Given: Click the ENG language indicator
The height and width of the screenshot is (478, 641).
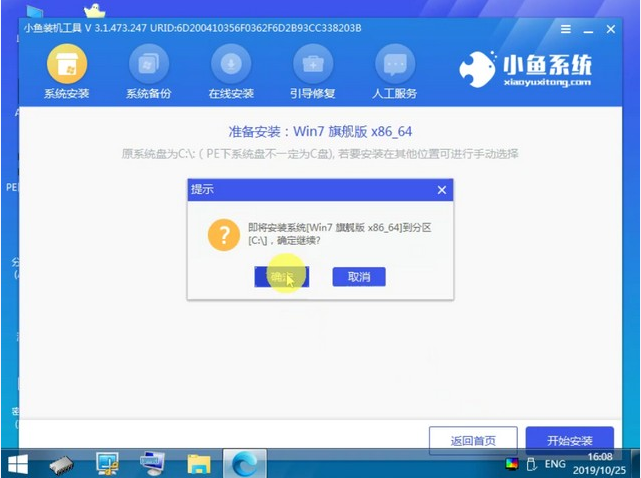Looking at the screenshot, I should 555,464.
